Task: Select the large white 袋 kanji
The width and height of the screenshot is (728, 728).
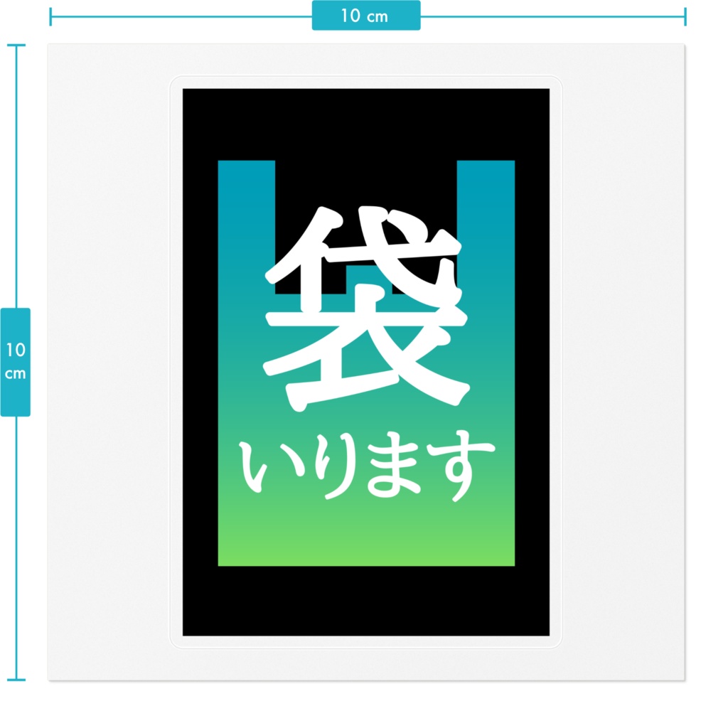Action: tap(367, 309)
